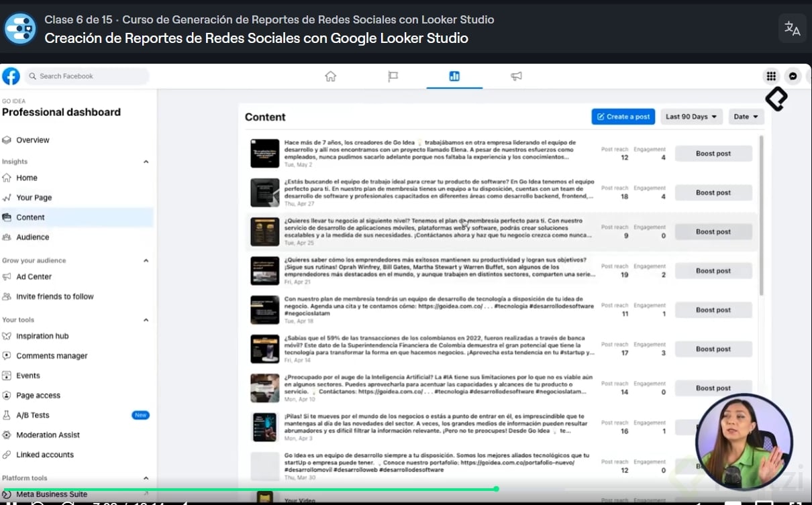812x505 pixels.
Task: Boost the Tue, Apr 18 post
Action: tap(713, 310)
